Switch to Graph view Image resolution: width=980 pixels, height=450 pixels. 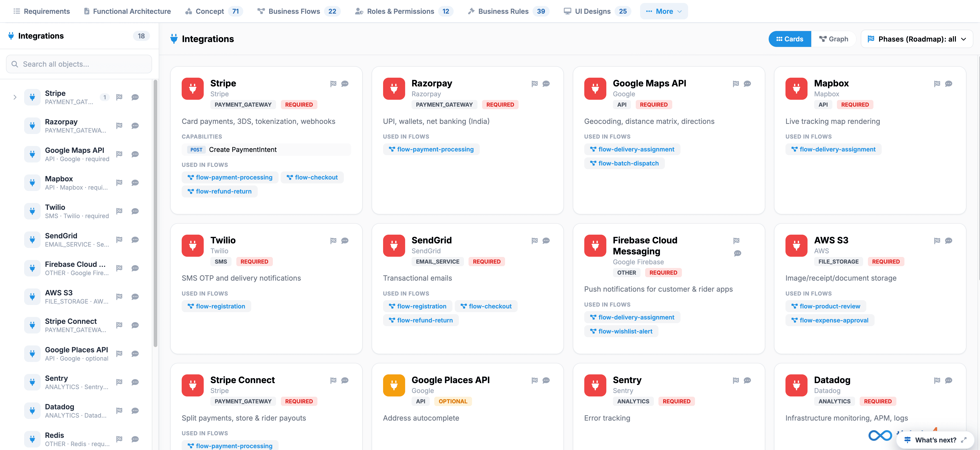coord(833,39)
